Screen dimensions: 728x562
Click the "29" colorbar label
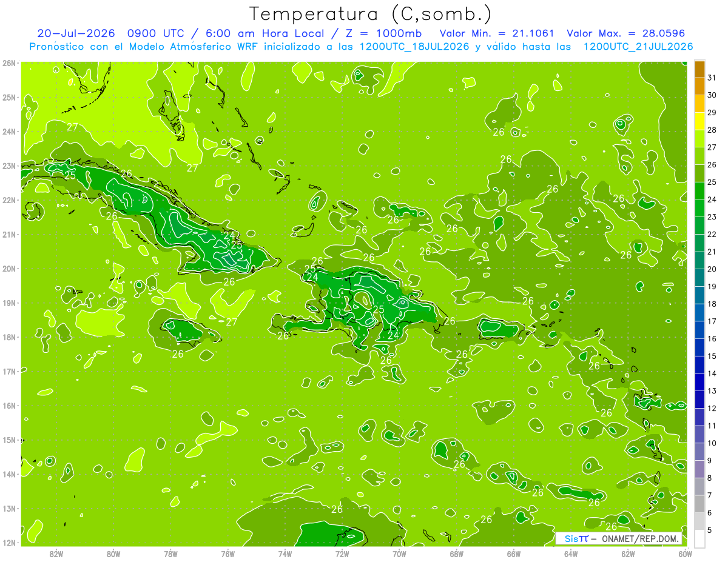click(712, 112)
